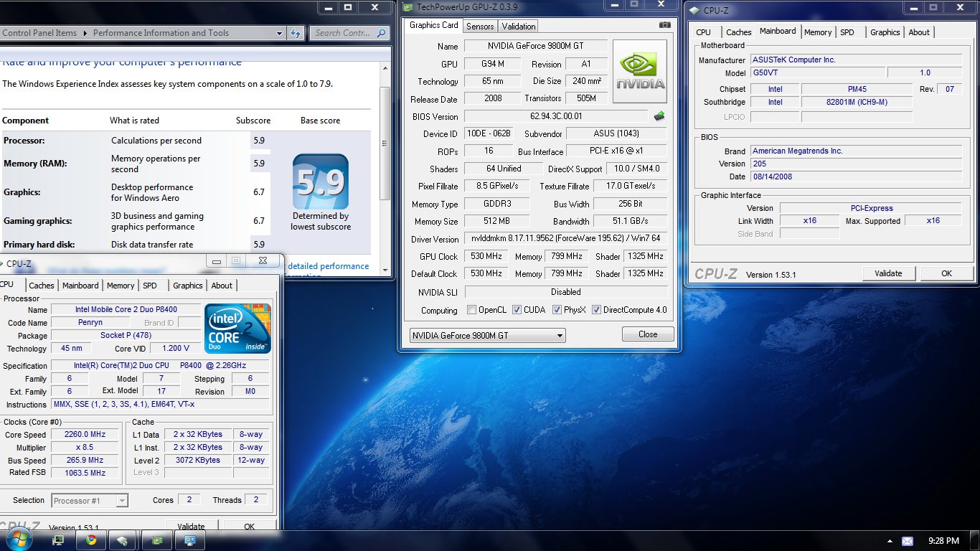Viewport: 980px width, 551px height.
Task: Click the Control Panel monitor taskbar icon
Action: click(x=190, y=541)
